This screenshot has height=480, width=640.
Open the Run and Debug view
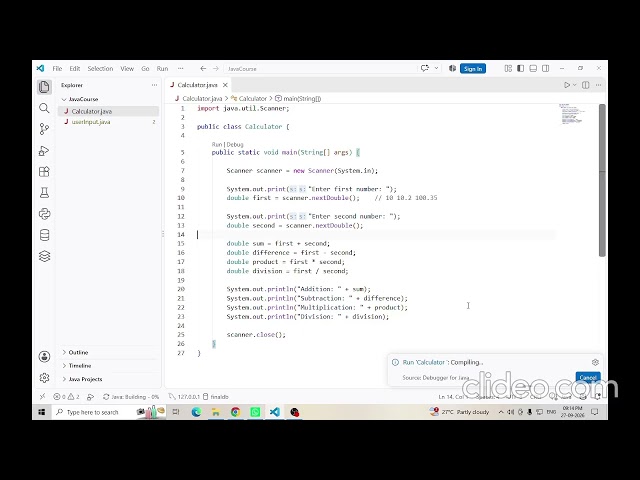pyautogui.click(x=44, y=151)
